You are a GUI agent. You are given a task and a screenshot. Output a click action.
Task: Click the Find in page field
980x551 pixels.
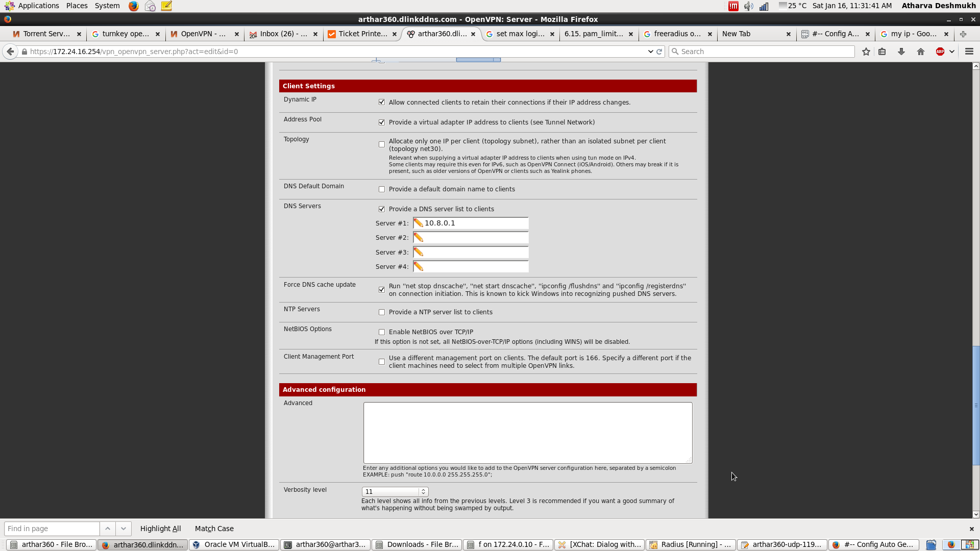point(52,529)
